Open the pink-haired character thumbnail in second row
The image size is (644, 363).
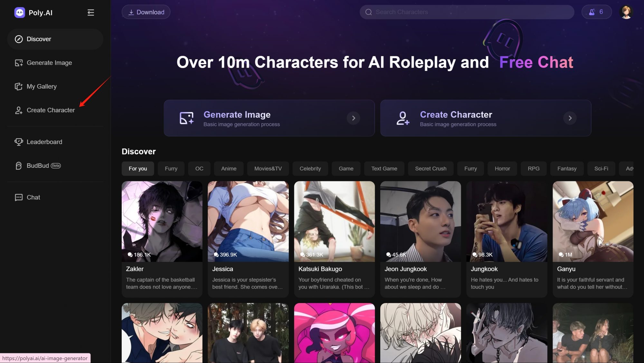(334, 333)
